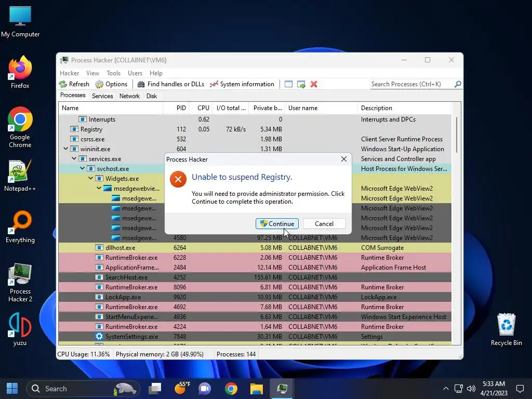Screen dimensions: 532x399
Task: Click Cancel in the suspend Registry dialog
Action: coord(324,223)
